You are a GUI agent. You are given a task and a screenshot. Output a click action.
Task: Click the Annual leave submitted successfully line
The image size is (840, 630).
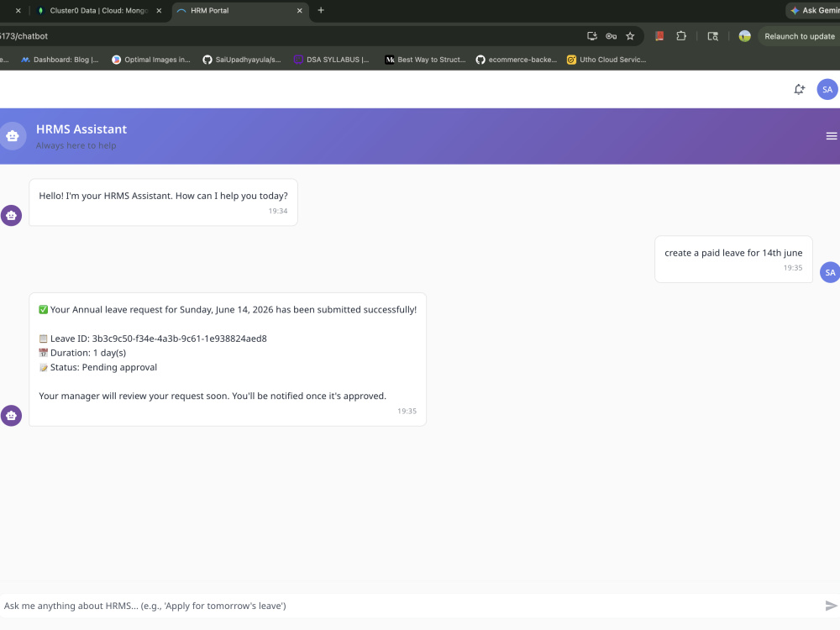[x=228, y=310]
